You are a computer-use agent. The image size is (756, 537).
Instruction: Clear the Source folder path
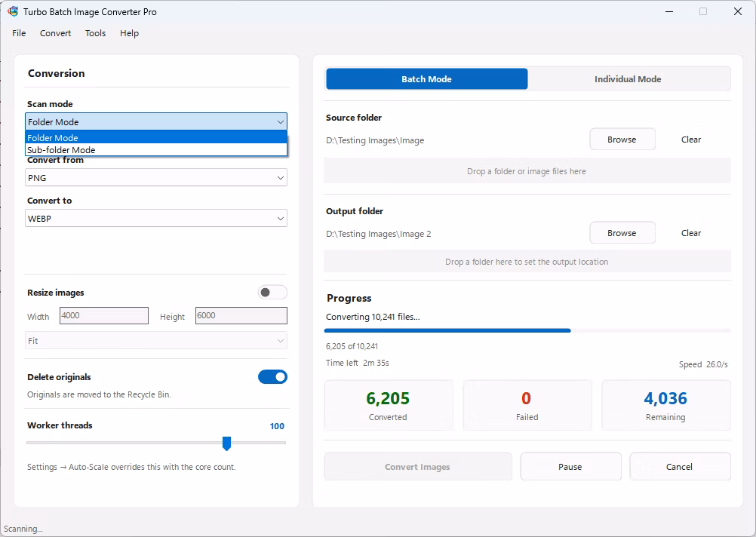click(x=691, y=140)
